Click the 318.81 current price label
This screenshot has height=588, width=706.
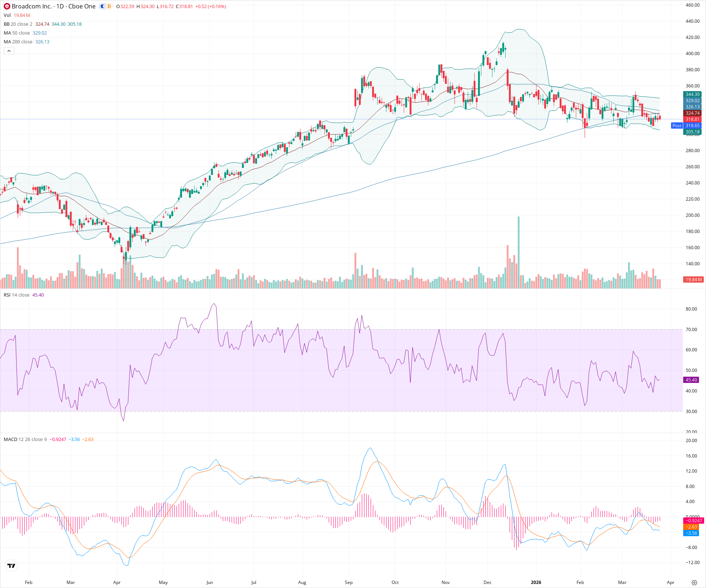coord(692,119)
